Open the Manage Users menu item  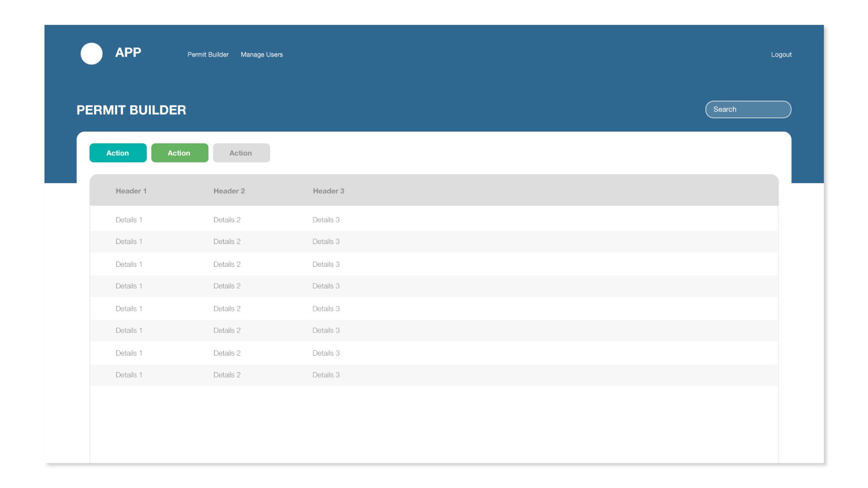[261, 55]
